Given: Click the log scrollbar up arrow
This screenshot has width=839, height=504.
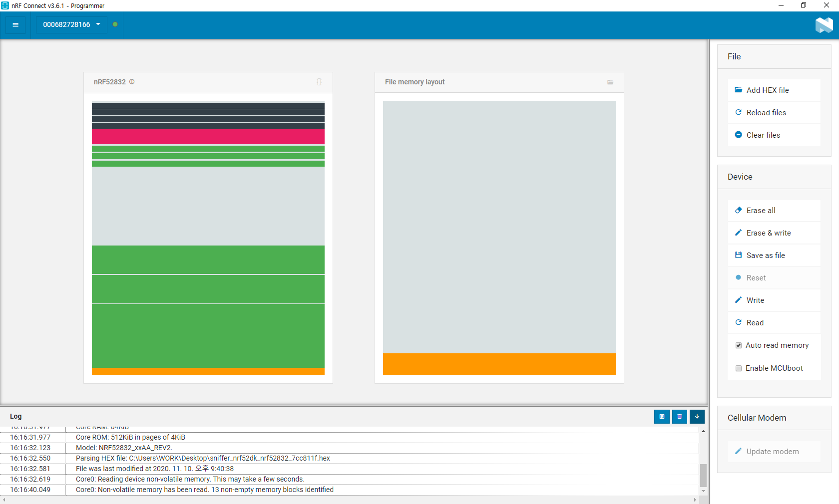Looking at the screenshot, I should 703,431.
